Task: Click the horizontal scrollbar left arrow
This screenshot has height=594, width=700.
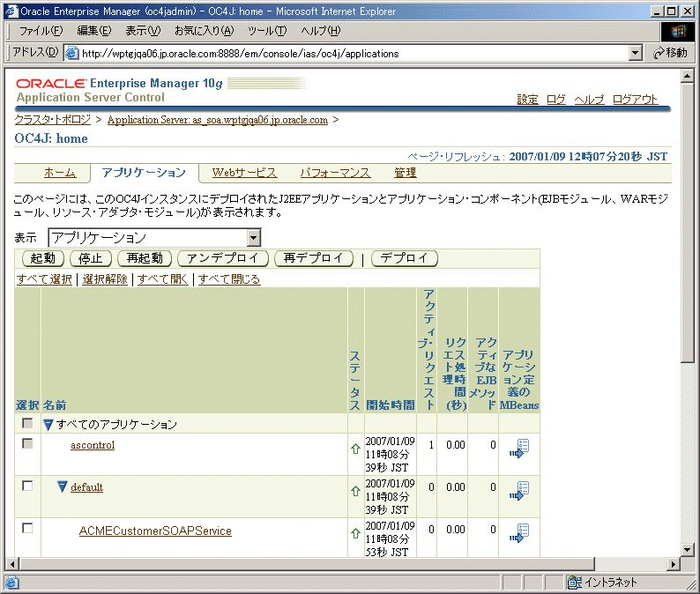Action: pos(12,564)
